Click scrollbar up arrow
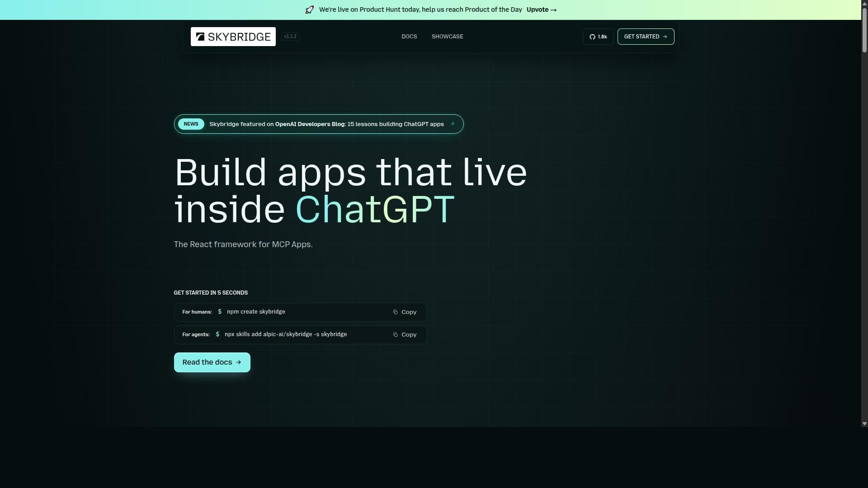This screenshot has height=488, width=868. (x=864, y=3)
